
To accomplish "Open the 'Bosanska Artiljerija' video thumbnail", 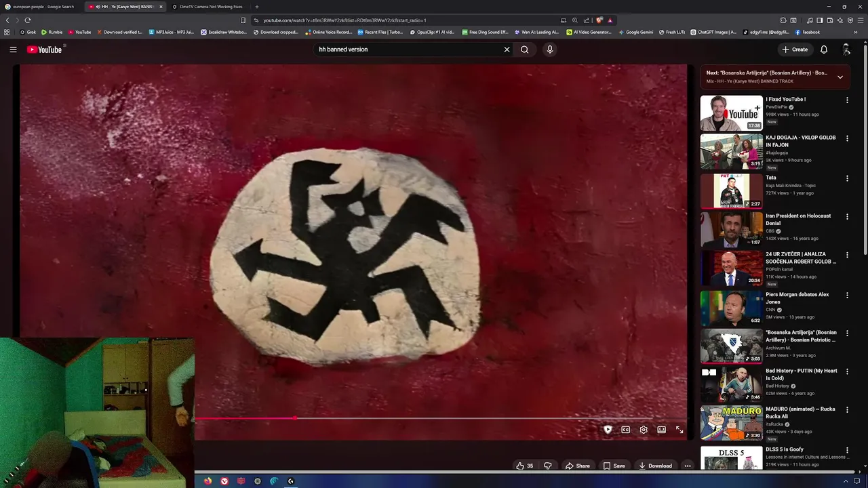I will point(731,346).
